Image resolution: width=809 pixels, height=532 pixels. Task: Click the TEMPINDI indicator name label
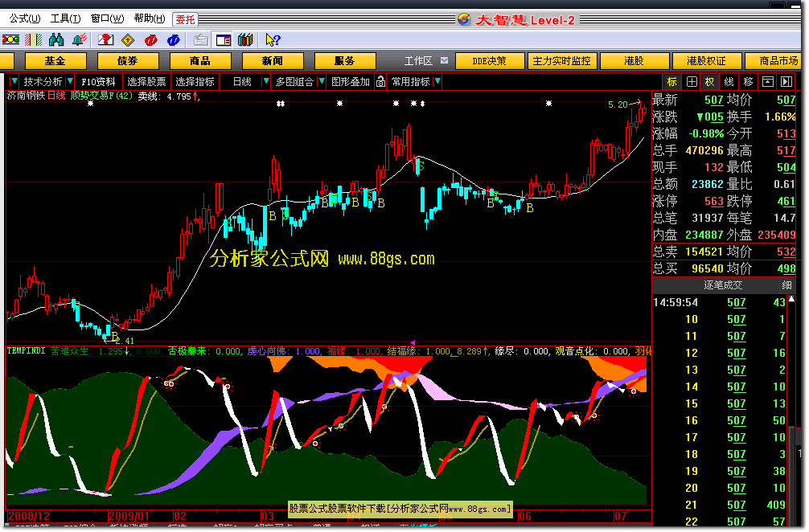pyautogui.click(x=27, y=351)
